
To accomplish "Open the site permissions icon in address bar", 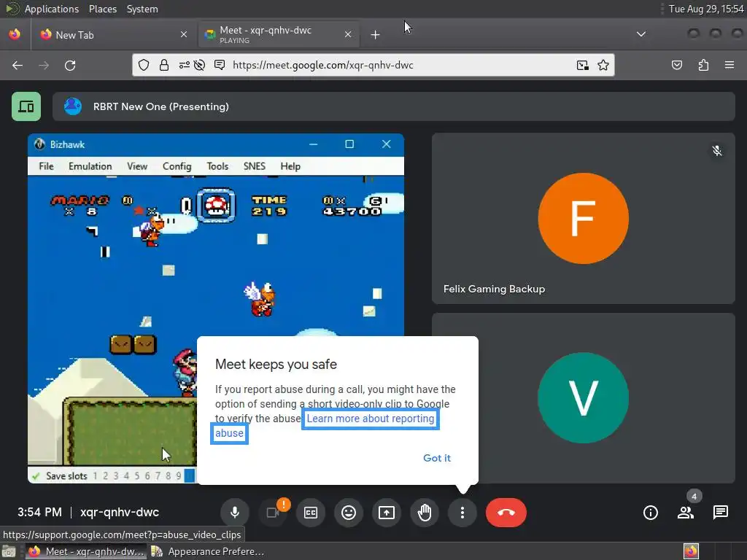I will (184, 65).
